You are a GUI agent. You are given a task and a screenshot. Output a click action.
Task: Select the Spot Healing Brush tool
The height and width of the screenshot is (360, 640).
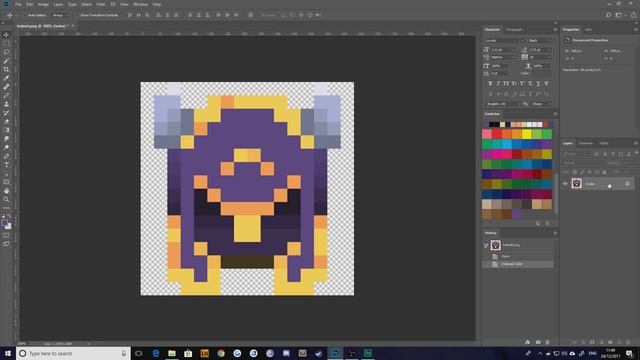[x=6, y=87]
